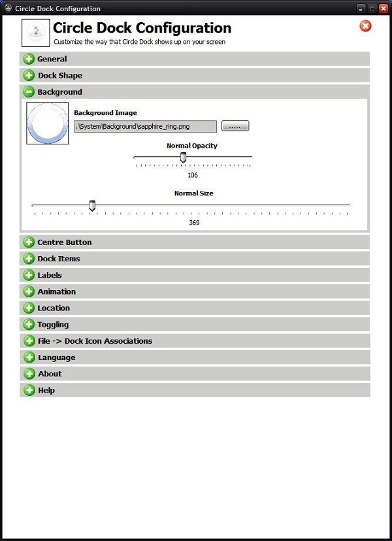Click the opacity value 106

click(193, 175)
